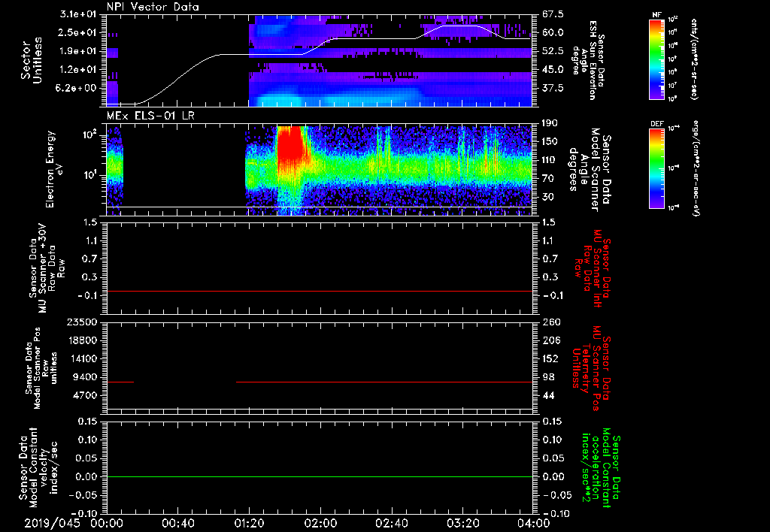The width and height of the screenshot is (770, 532).
Task: Click the 01:20 time tick label
Action: pos(249,523)
